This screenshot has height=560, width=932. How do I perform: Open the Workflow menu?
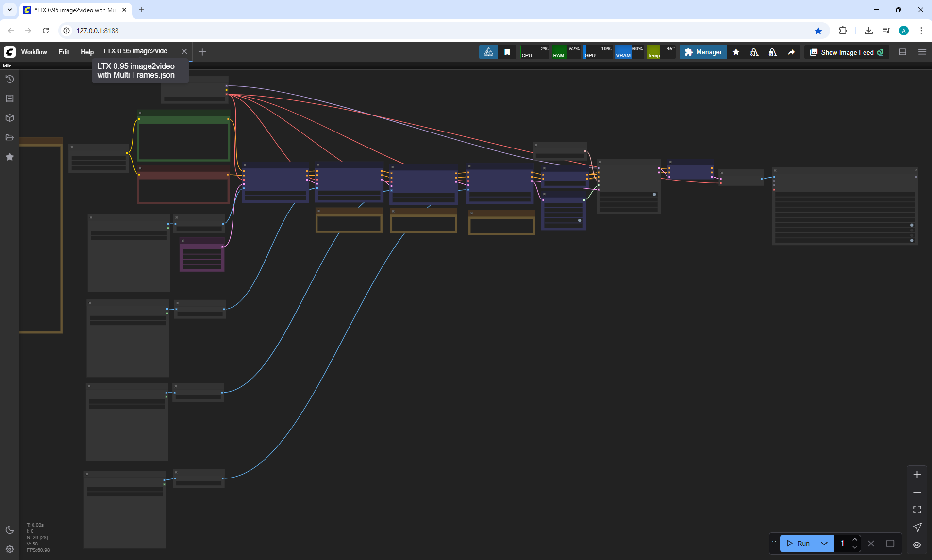tap(34, 52)
